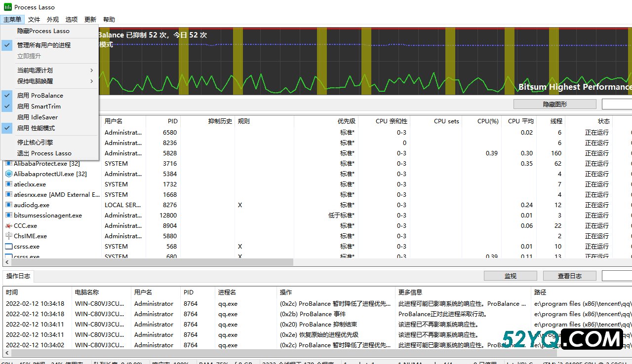Click the 监视 button
The image size is (632, 364).
[x=511, y=276]
